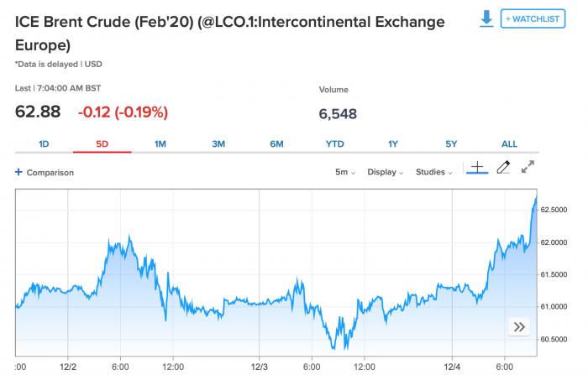Screen dimensions: 588x375
Task: Click the plus icon next to Comparison
Action: (x=18, y=172)
